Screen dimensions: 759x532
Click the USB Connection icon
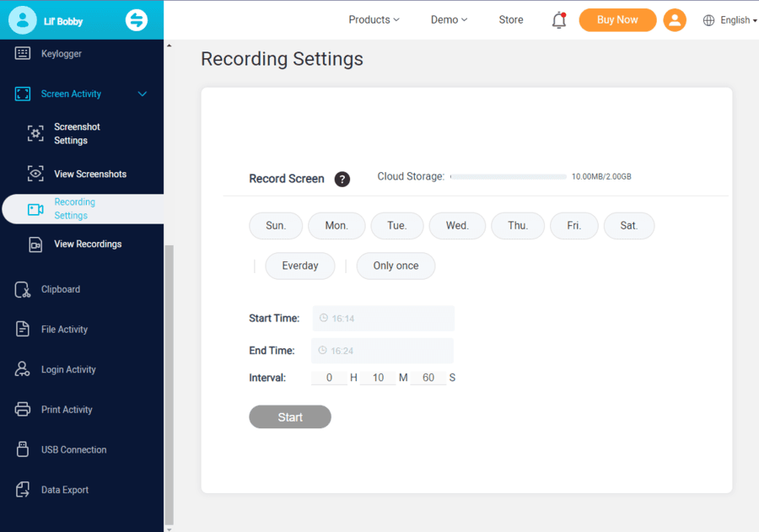(x=21, y=449)
